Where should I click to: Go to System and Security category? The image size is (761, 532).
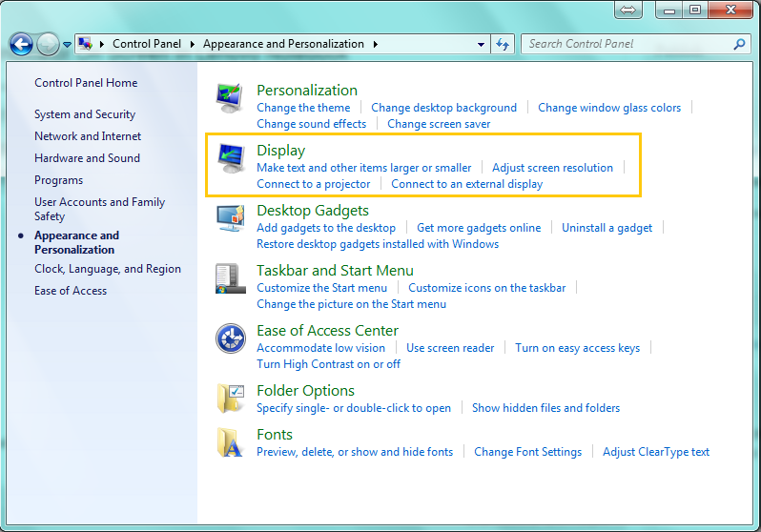point(85,114)
